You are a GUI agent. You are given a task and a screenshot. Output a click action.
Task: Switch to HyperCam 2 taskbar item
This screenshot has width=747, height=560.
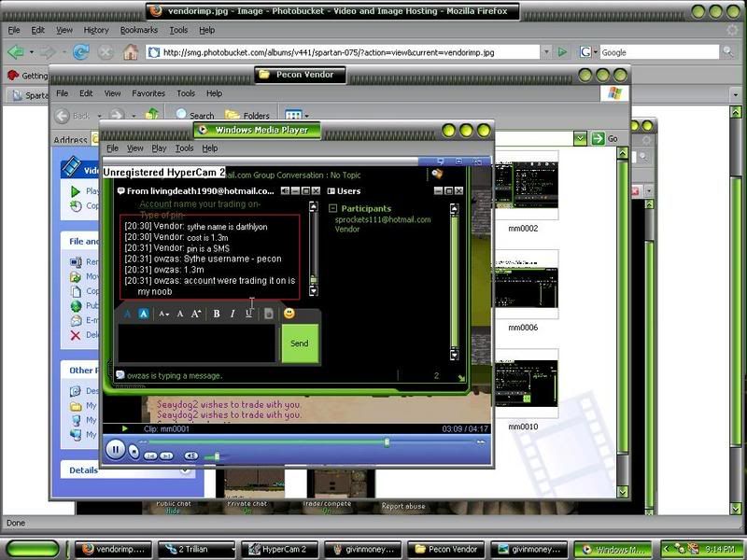[279, 549]
